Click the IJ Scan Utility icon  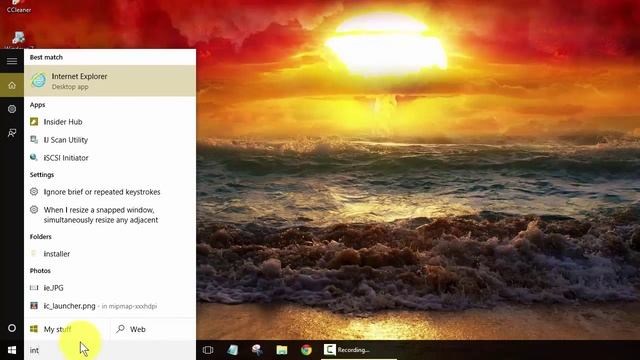pos(34,140)
